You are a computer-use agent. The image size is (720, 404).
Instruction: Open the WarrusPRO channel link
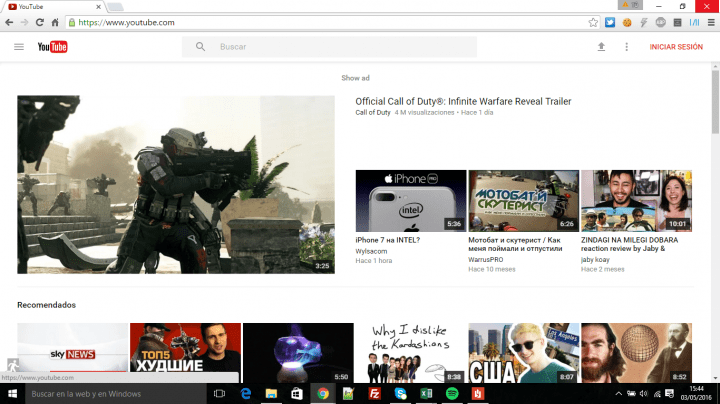click(486, 259)
